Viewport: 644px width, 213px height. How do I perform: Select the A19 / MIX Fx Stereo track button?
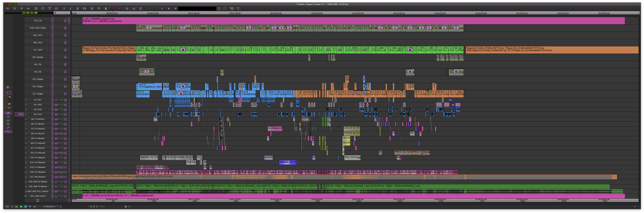coord(38,186)
